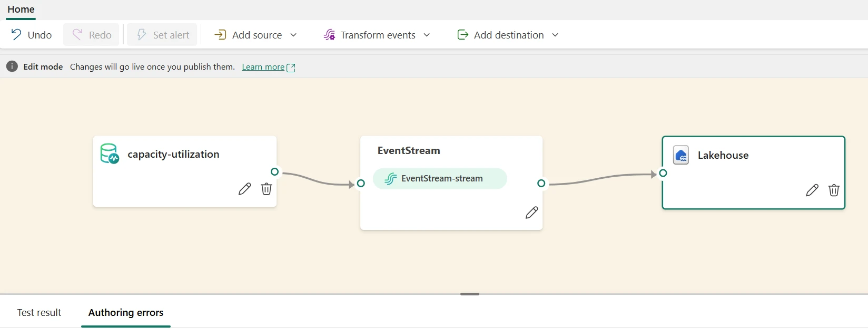Click the EventStream output connector circle
The width and height of the screenshot is (868, 336).
(x=541, y=184)
